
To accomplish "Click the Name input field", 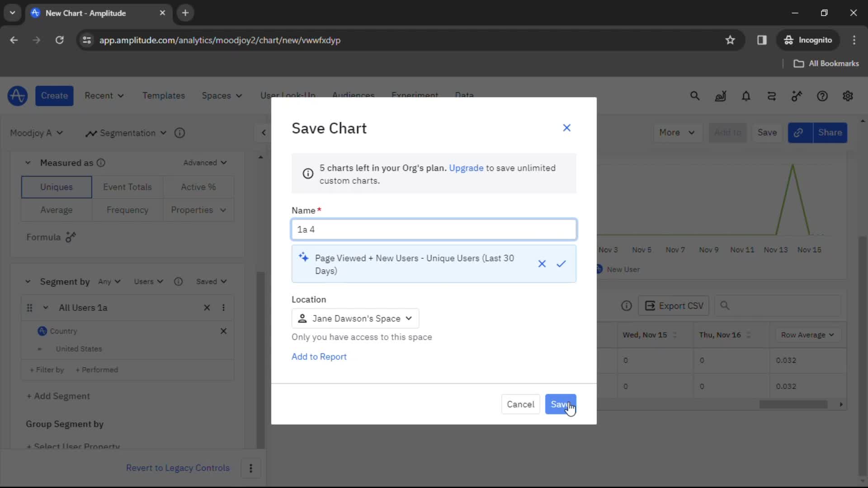I will 434,230.
